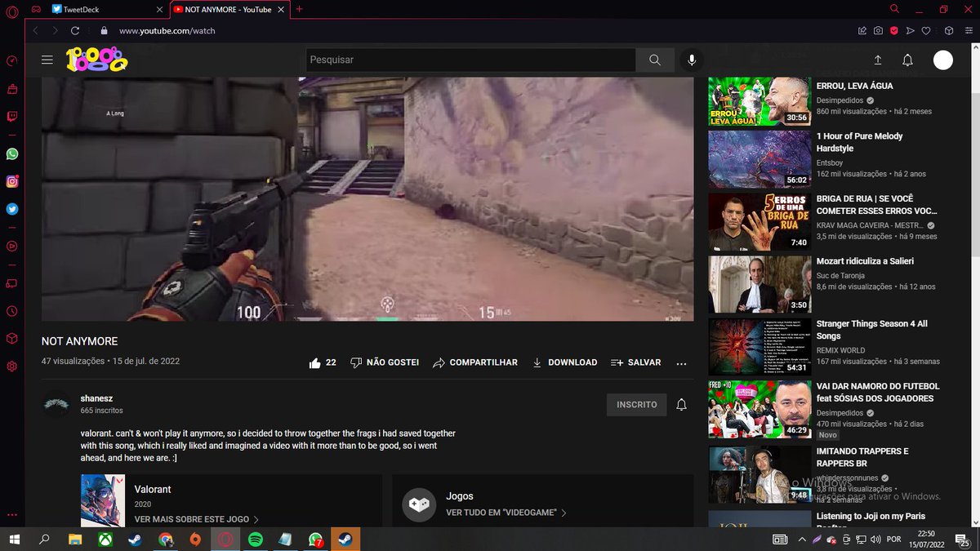Toggle the INSCRITO subscription button

(x=637, y=404)
